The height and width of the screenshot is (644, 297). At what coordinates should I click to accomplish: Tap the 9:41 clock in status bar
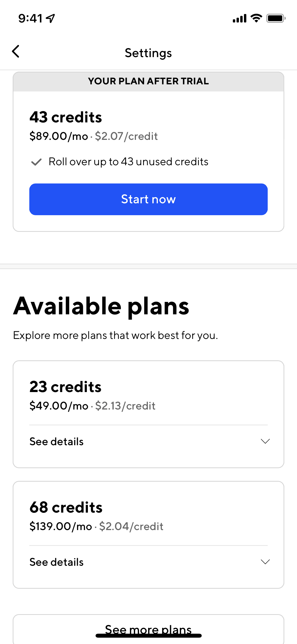(x=30, y=19)
